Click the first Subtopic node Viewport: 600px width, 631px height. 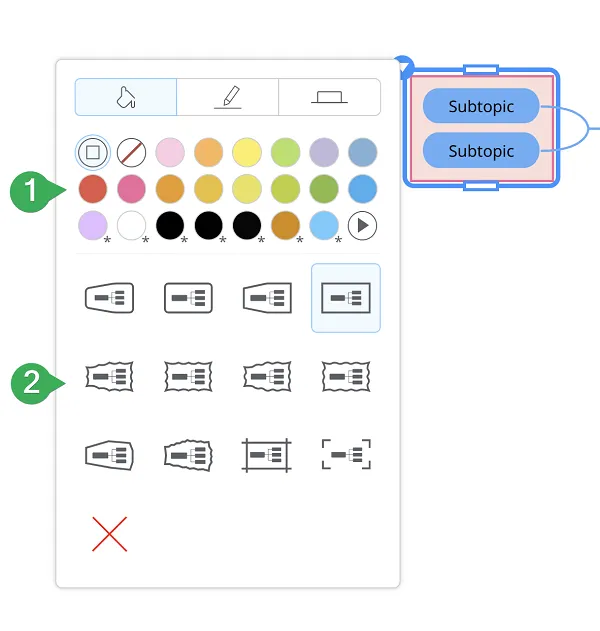pyautogui.click(x=481, y=106)
